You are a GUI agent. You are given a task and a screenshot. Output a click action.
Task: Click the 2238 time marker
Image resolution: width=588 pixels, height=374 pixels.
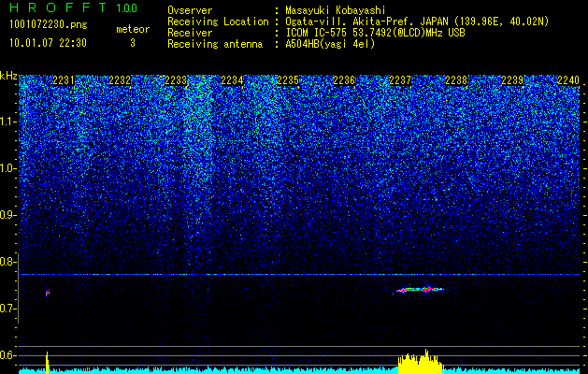[456, 80]
